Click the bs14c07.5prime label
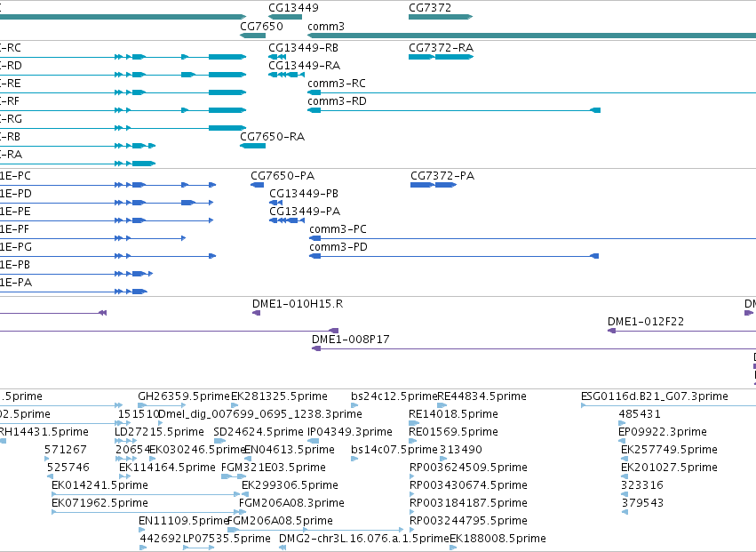The width and height of the screenshot is (756, 552). point(394,449)
